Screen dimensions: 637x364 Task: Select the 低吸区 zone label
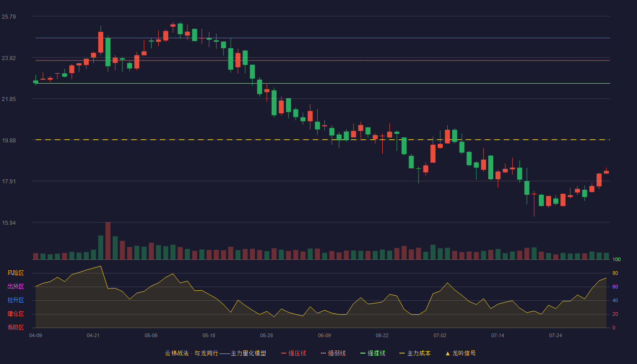click(x=15, y=327)
